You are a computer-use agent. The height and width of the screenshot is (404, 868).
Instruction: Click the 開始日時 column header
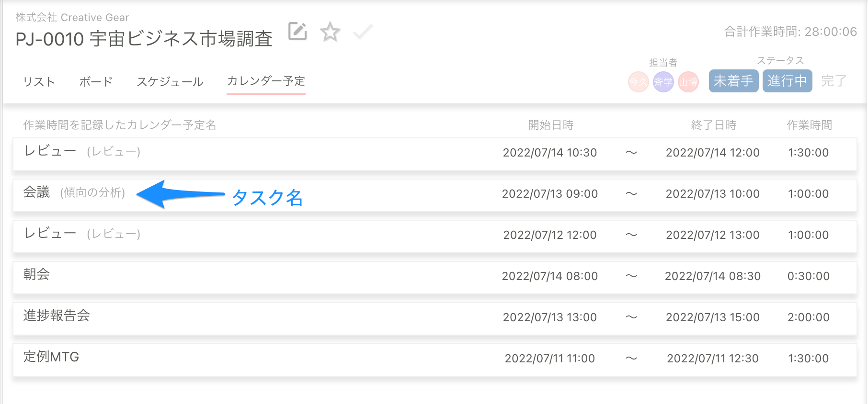click(549, 125)
